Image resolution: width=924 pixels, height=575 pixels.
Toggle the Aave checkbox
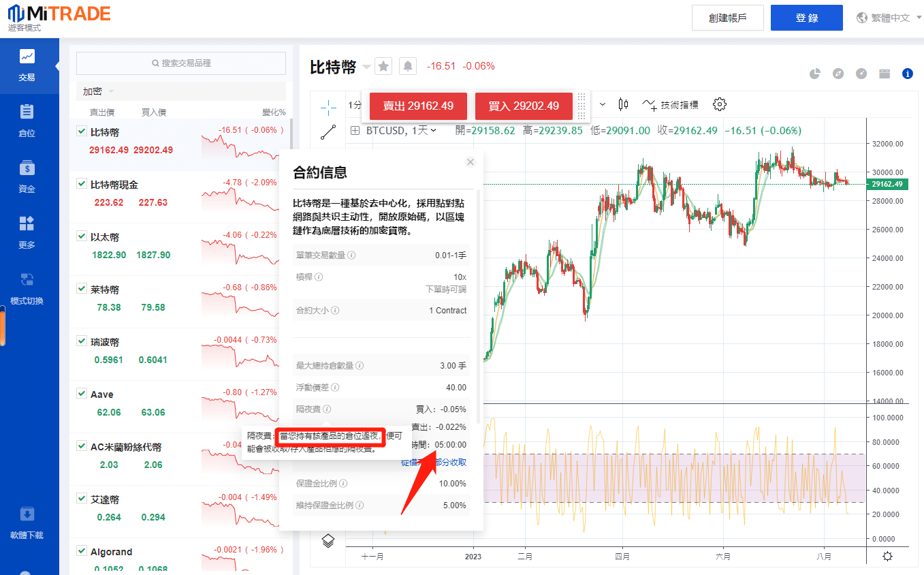pyautogui.click(x=82, y=394)
